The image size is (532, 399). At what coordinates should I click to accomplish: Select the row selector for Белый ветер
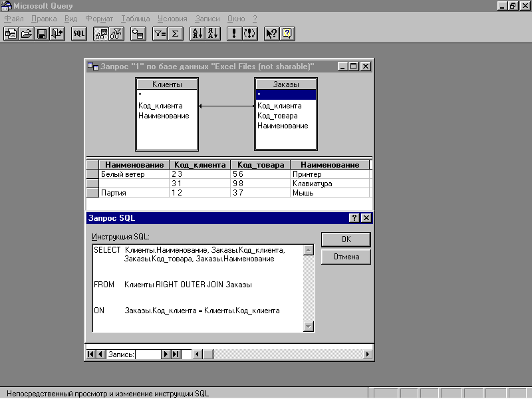coord(92,174)
